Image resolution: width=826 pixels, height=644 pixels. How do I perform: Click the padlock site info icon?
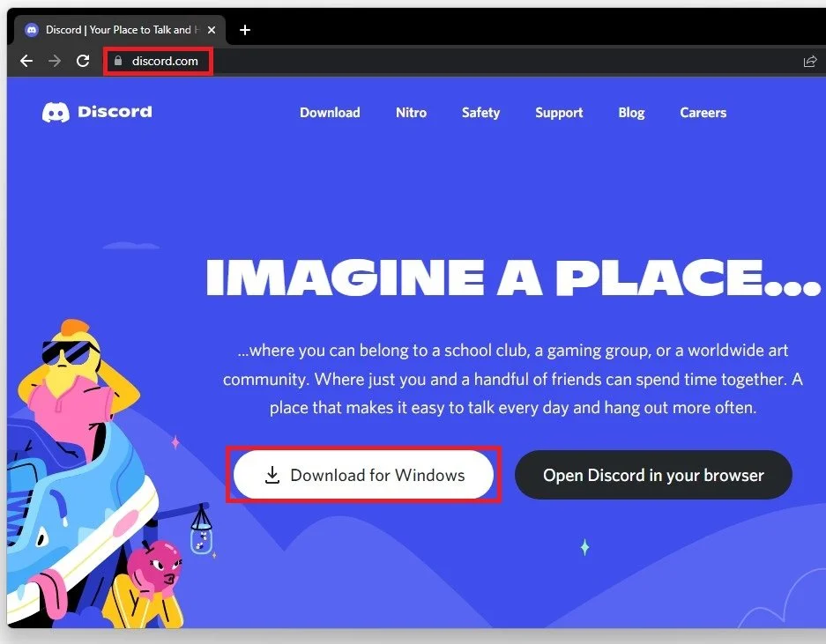[x=118, y=61]
